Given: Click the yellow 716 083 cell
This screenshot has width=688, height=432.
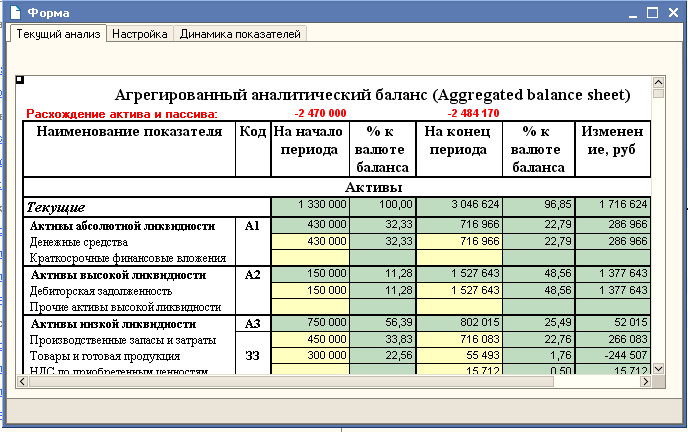Looking at the screenshot, I should tap(459, 340).
